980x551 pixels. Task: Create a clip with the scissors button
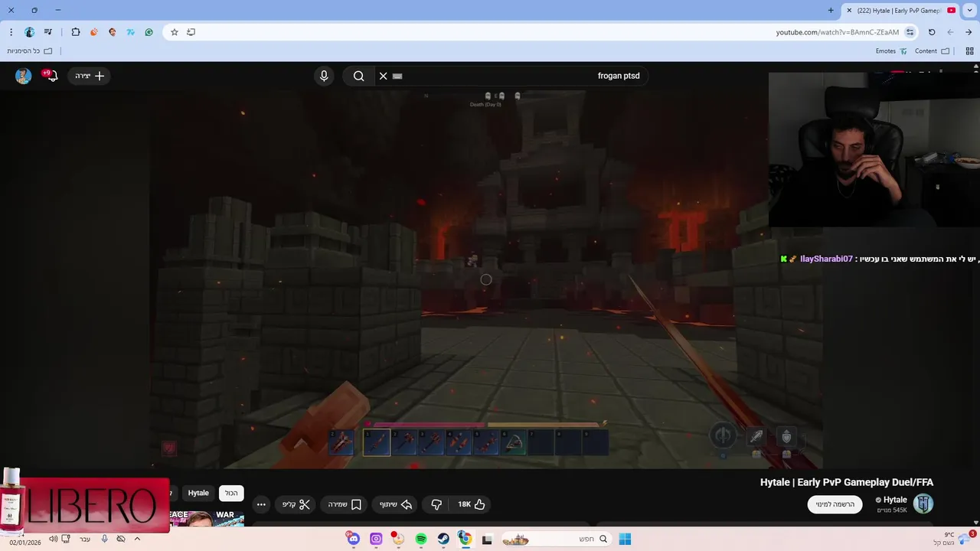pos(296,504)
